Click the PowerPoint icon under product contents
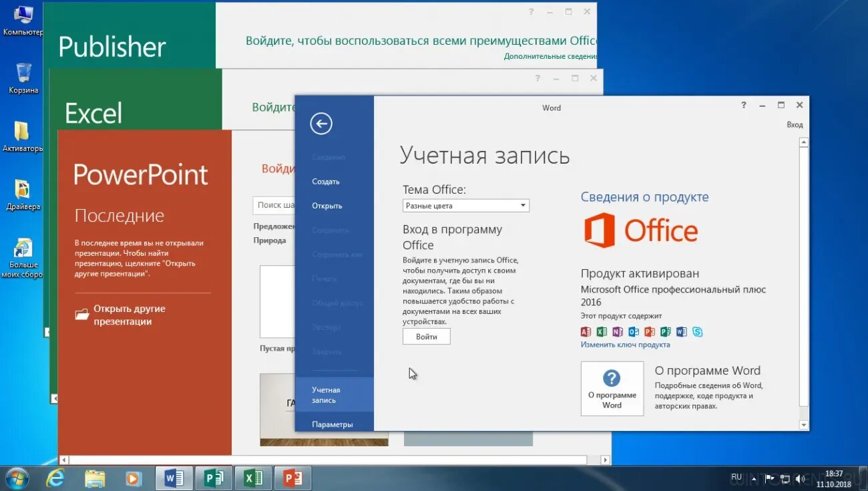868x491 pixels. 650,331
